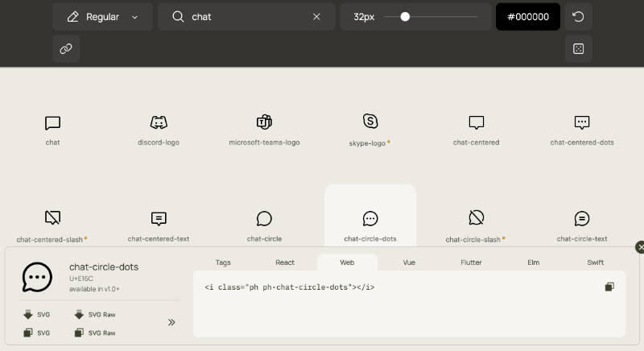The image size is (644, 351).
Task: Open the Regular weight dropdown
Action: click(x=103, y=17)
